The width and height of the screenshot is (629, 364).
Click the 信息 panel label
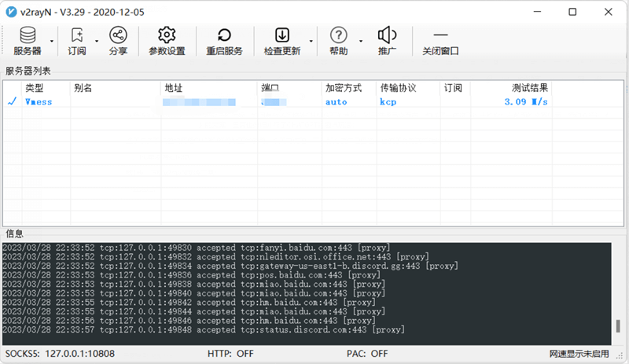click(14, 233)
